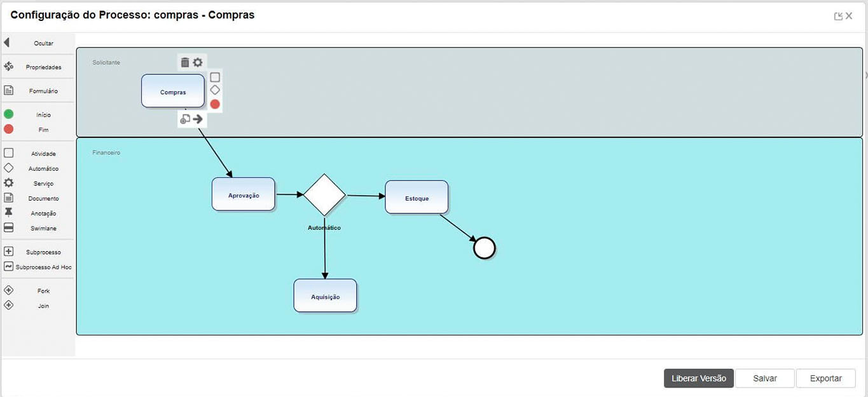This screenshot has height=397, width=868.
Task: Select the Aprovação activity node
Action: pos(244,194)
